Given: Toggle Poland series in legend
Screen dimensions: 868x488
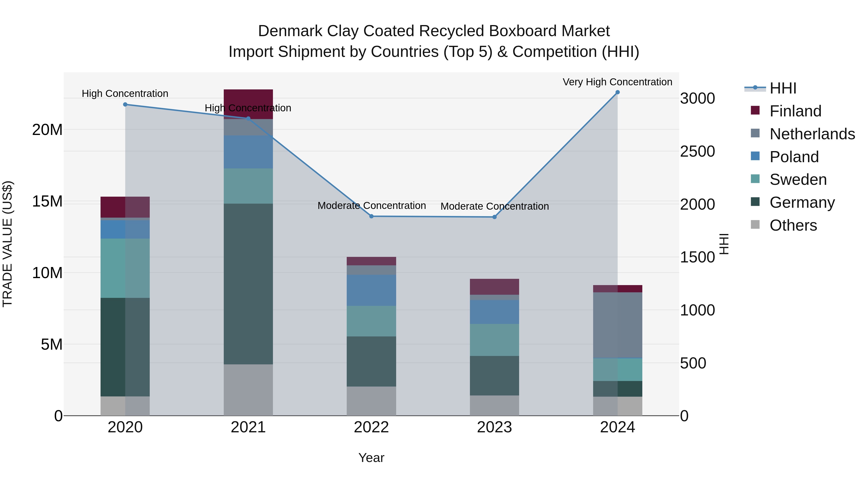Looking at the screenshot, I should point(785,157).
